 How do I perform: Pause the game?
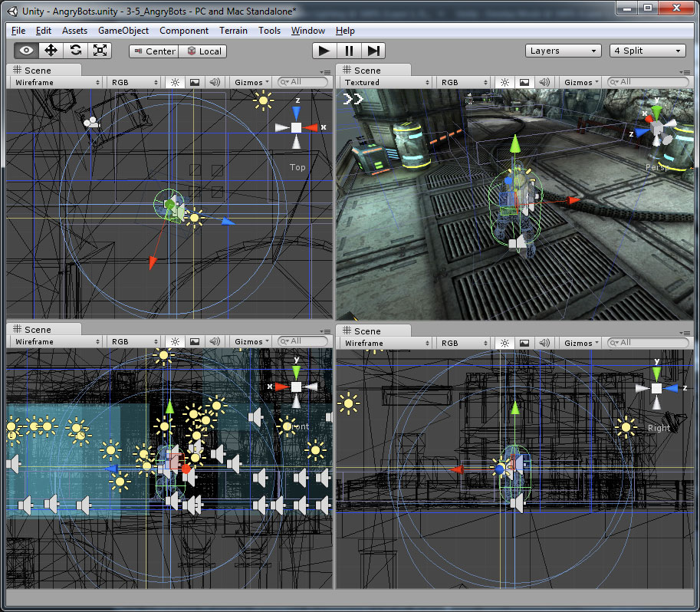349,51
